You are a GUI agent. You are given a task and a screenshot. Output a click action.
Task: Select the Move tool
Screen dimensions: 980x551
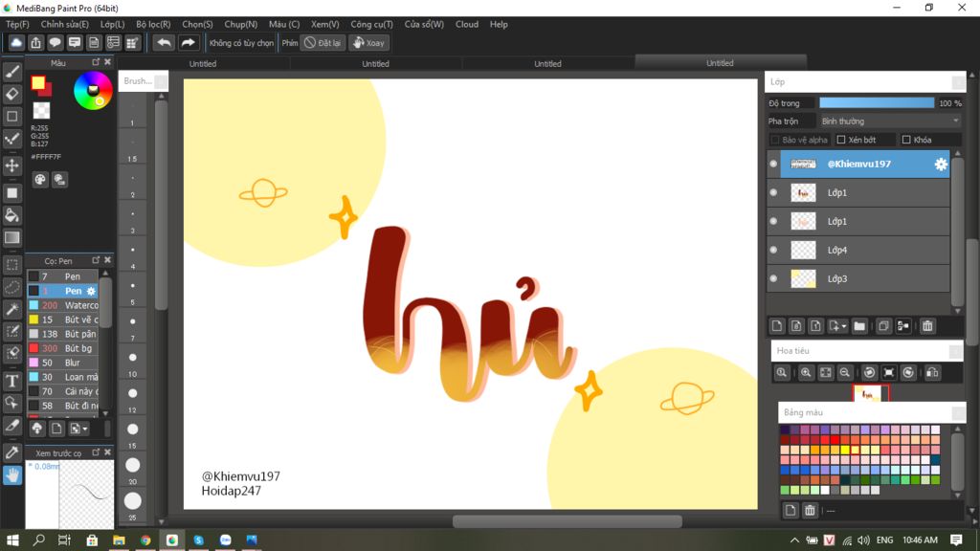[11, 165]
